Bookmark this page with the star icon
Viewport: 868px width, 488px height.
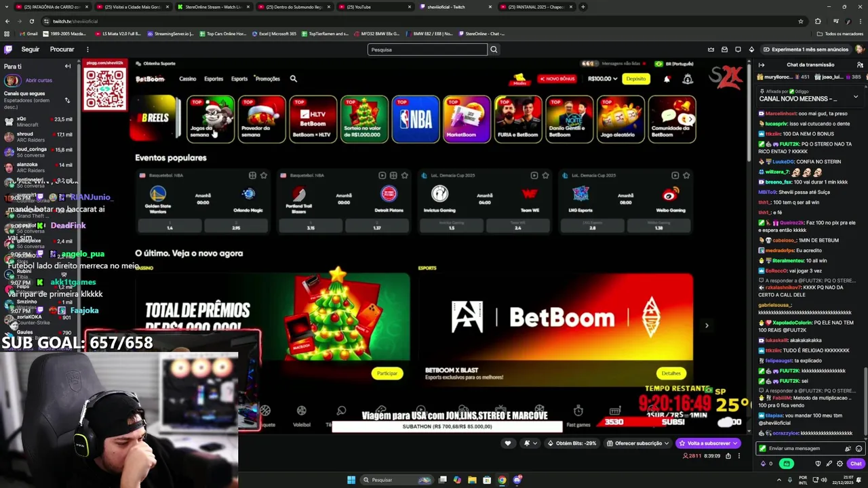801,21
